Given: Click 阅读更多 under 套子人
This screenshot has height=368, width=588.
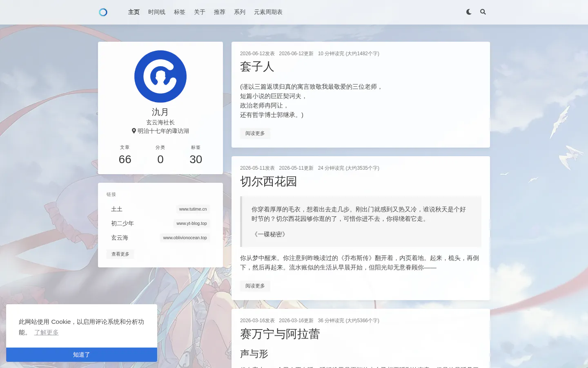Looking at the screenshot, I should 255,133.
